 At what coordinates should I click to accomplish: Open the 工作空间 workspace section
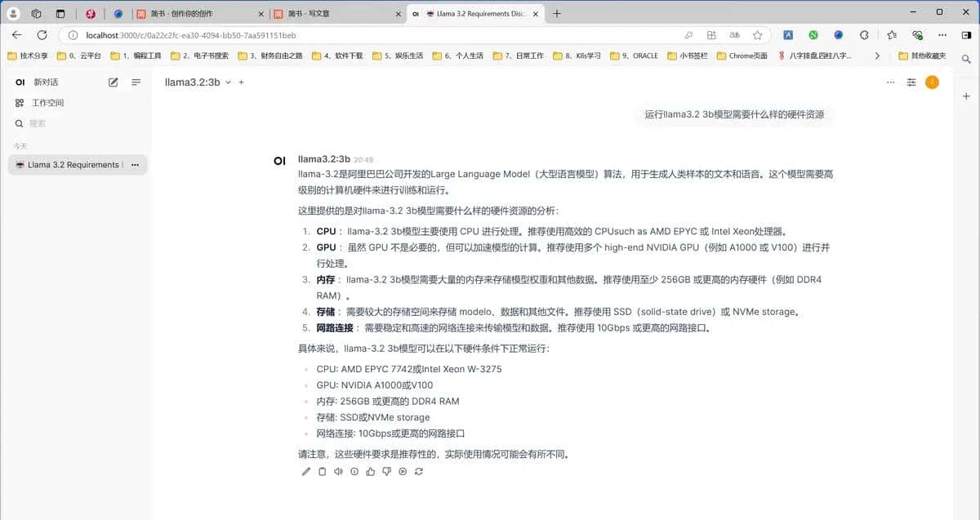(43, 103)
